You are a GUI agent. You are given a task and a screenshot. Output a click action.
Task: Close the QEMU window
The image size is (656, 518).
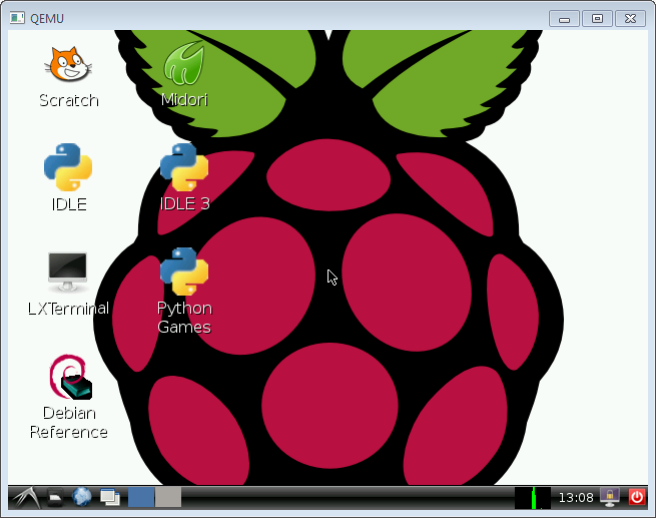(x=630, y=19)
